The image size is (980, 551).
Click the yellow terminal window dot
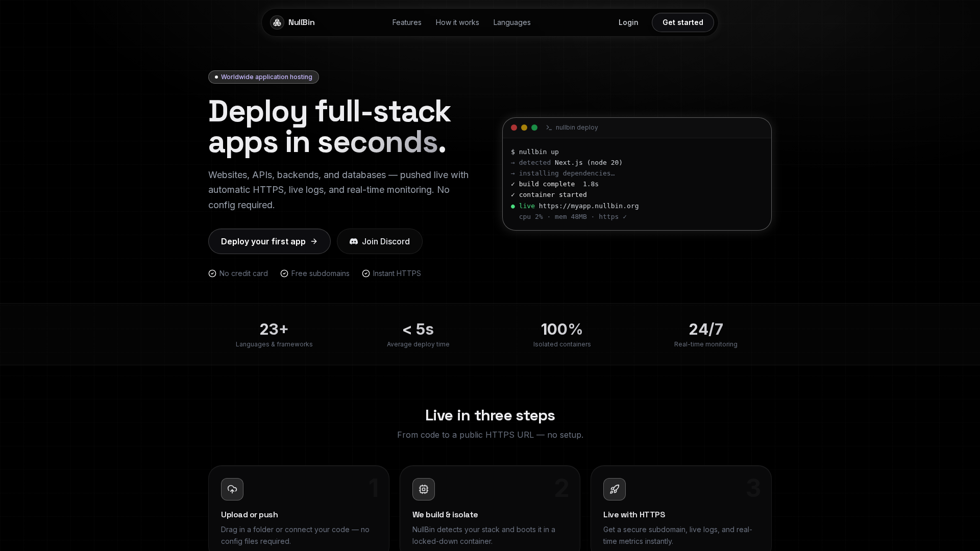point(524,128)
